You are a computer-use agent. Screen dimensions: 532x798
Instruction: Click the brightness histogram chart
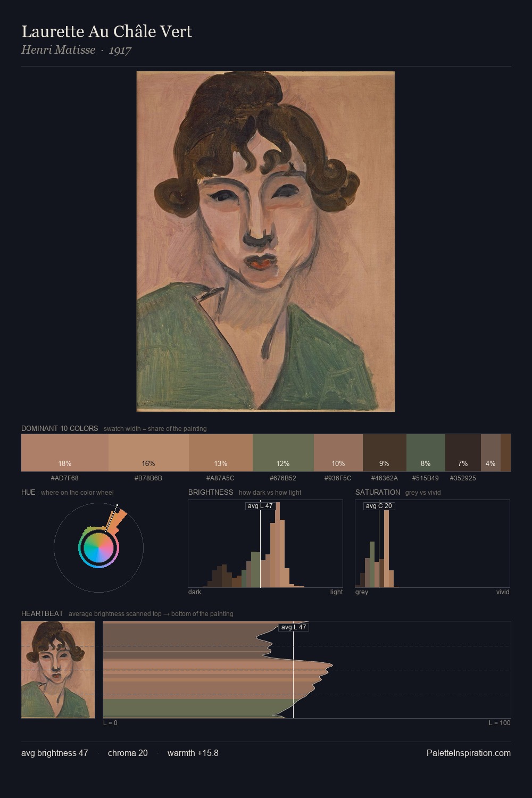(x=265, y=544)
